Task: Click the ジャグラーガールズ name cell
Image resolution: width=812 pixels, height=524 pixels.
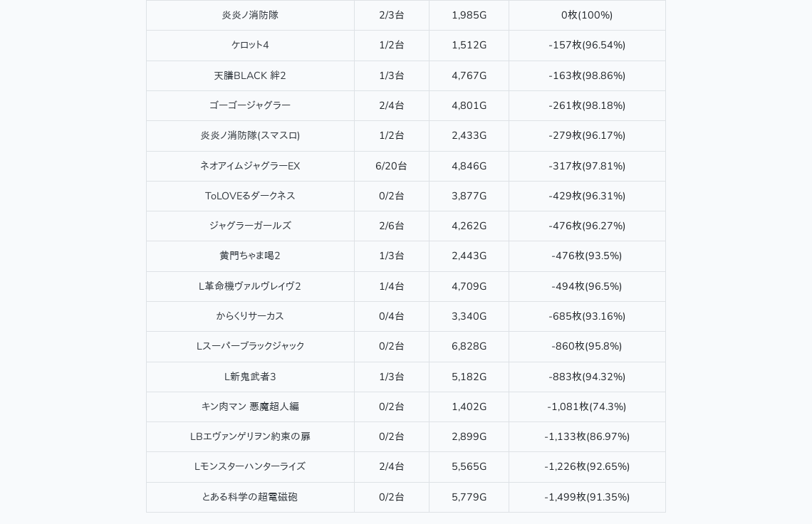Action: coord(250,226)
